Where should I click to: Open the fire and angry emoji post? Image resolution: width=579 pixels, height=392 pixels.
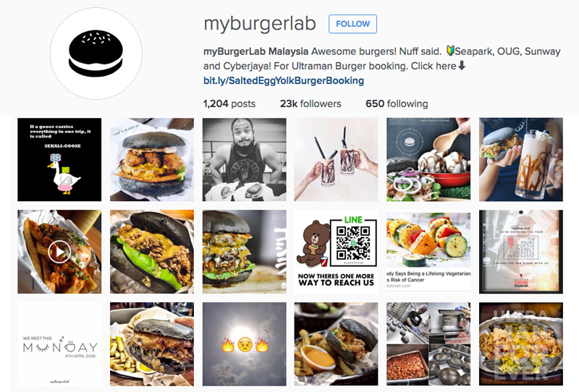click(244, 344)
